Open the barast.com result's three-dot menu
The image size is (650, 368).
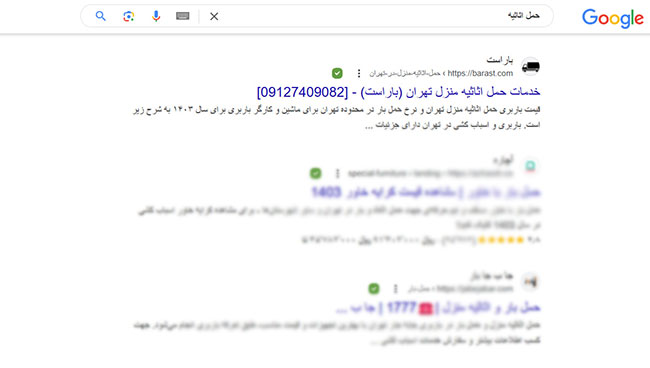(359, 73)
